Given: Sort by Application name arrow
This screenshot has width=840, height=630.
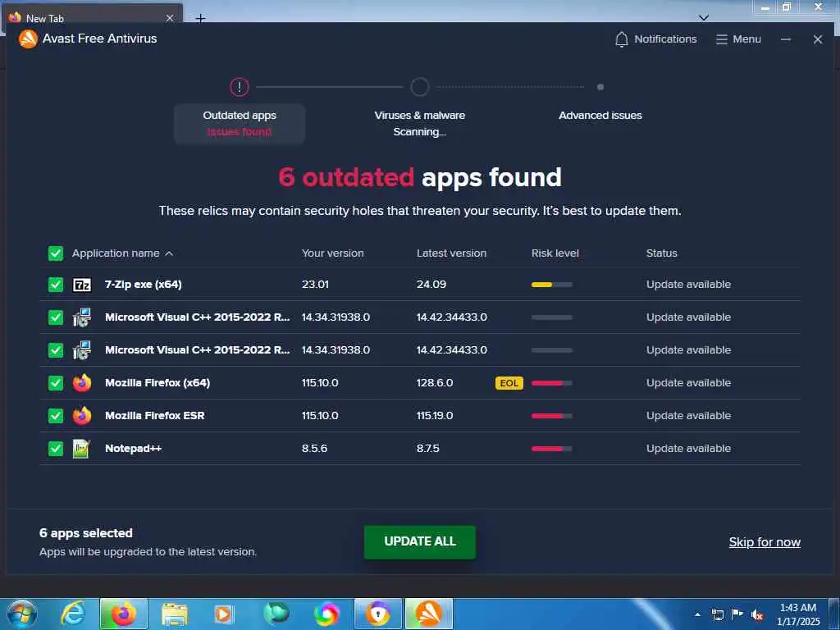Looking at the screenshot, I should point(169,253).
